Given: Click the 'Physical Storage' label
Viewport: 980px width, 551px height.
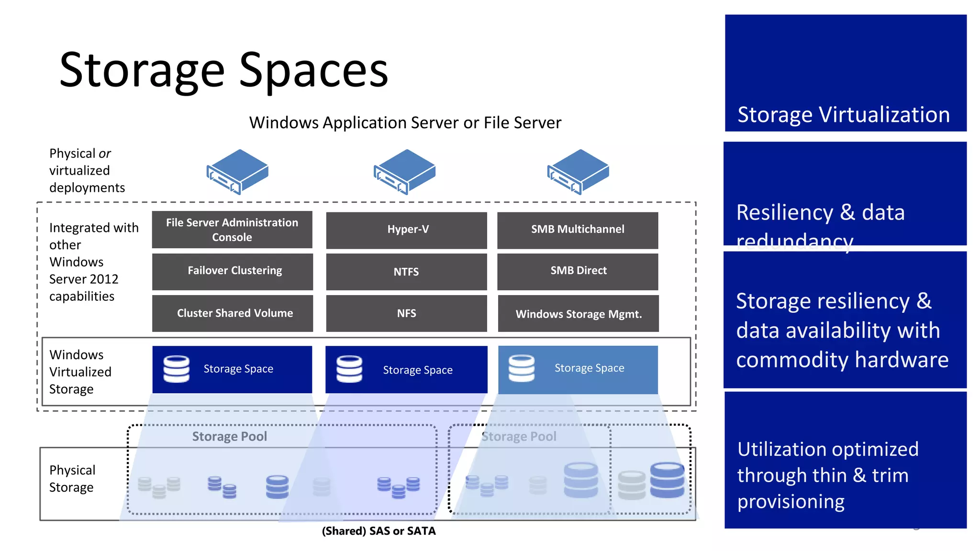Looking at the screenshot, I should pos(72,478).
